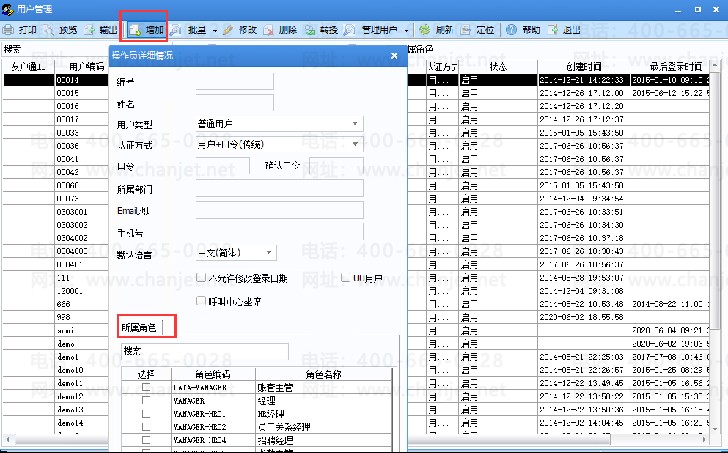This screenshot has height=453, width=728.
Task: Focus the 所属部门 field
Action: 279,188
